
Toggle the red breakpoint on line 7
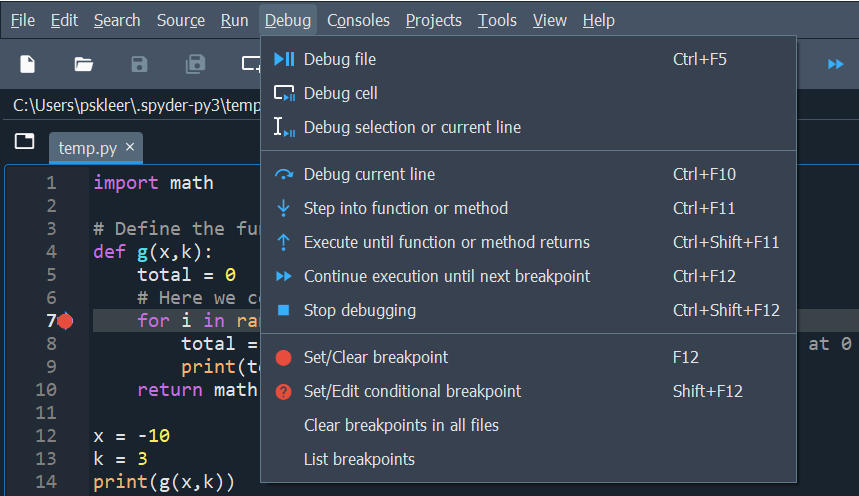(x=65, y=321)
